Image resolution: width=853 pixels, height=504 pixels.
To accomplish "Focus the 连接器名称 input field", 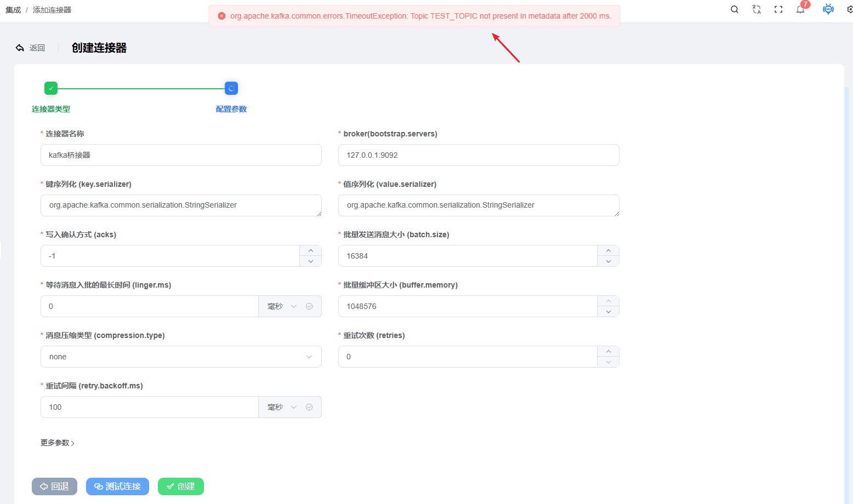I will pyautogui.click(x=181, y=155).
